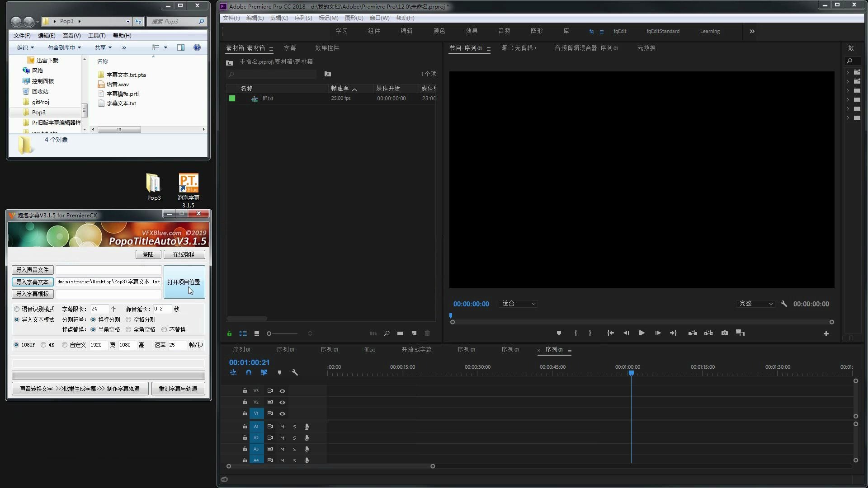Export frame with the camera icon
The height and width of the screenshot is (488, 868).
coord(725,333)
